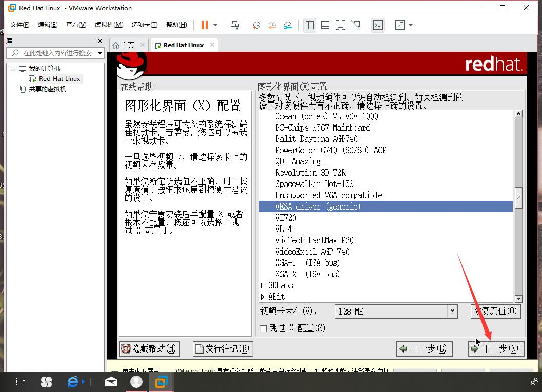Open the library search dropdown arrow
Image resolution: width=542 pixels, height=392 pixels.
coord(100,53)
